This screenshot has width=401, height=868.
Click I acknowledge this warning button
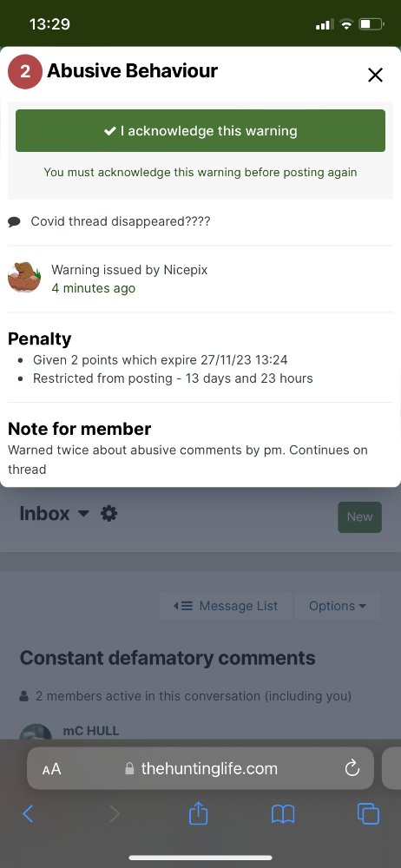click(200, 131)
